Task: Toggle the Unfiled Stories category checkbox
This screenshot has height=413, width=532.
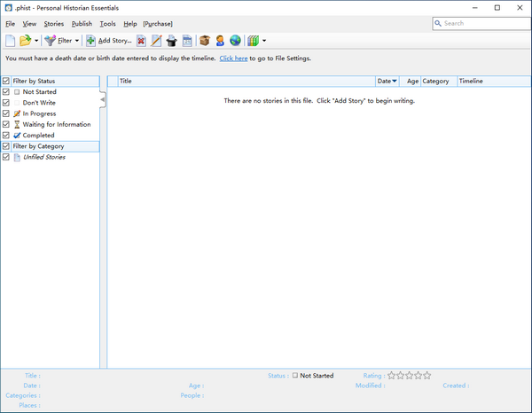Action: click(6, 157)
